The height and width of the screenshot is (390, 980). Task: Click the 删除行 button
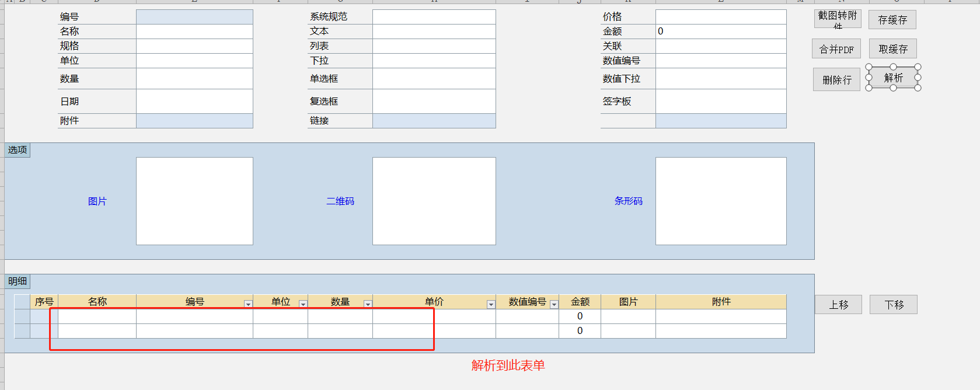[x=836, y=80]
